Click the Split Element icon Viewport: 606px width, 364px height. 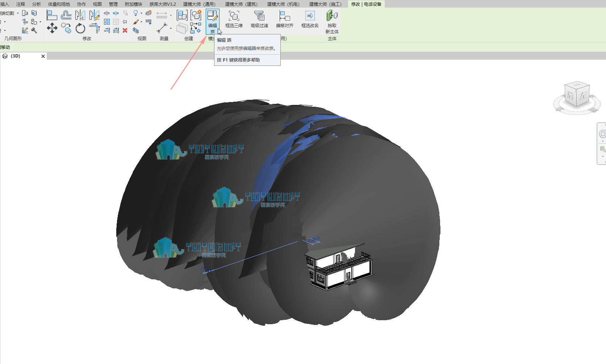pyautogui.click(x=107, y=13)
